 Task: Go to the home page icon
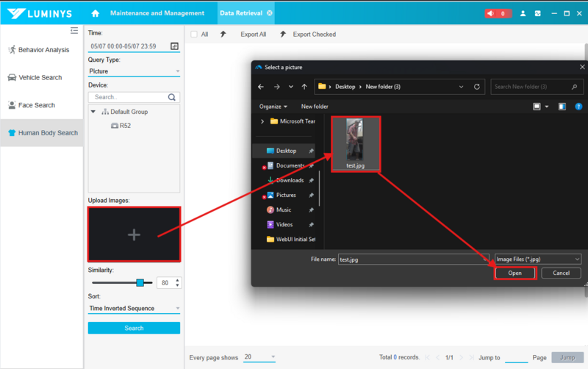pos(96,13)
